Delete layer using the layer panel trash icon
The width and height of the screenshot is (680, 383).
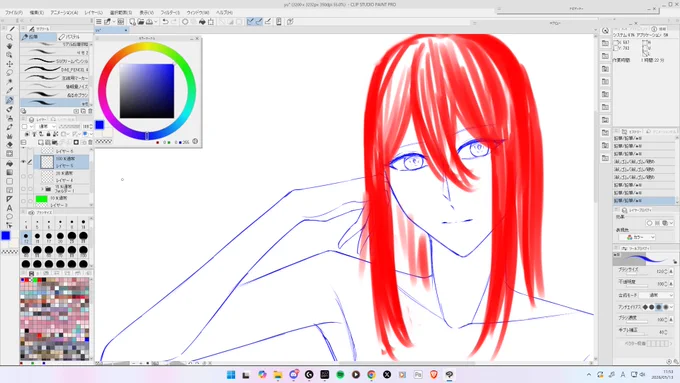pos(90,142)
